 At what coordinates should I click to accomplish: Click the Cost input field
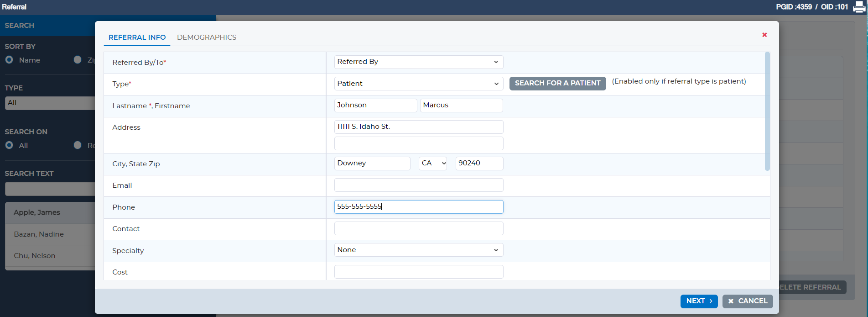pos(418,272)
